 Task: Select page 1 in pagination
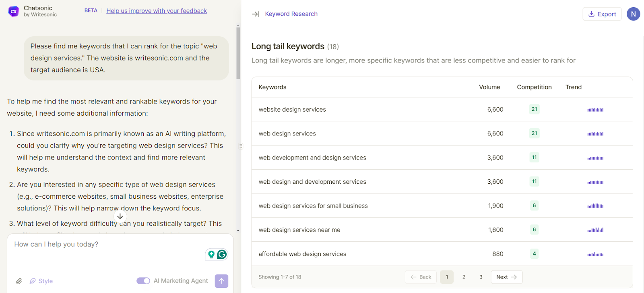(x=447, y=277)
